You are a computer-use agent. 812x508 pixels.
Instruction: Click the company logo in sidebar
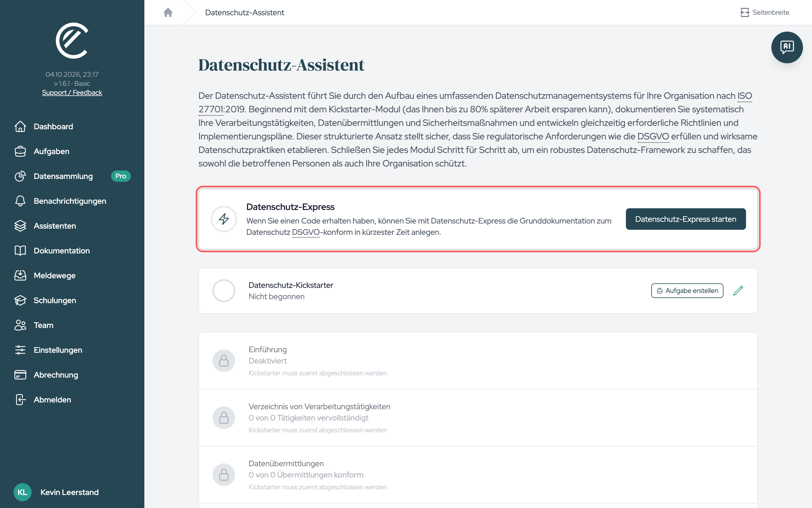tap(72, 41)
